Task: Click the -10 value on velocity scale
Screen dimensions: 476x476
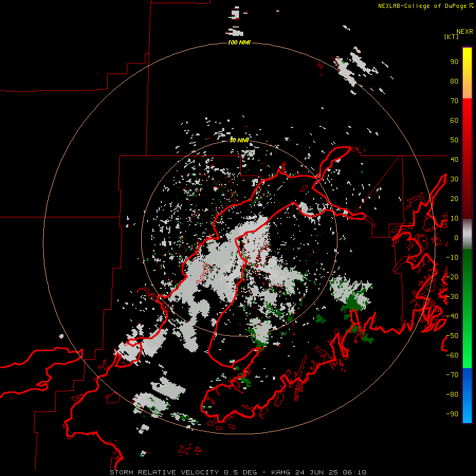Action: (452, 258)
